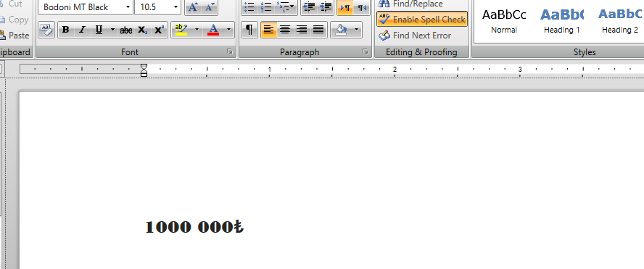Screen dimensions: 644x269
Task: Click the numbered list icon
Action: (267, 7)
